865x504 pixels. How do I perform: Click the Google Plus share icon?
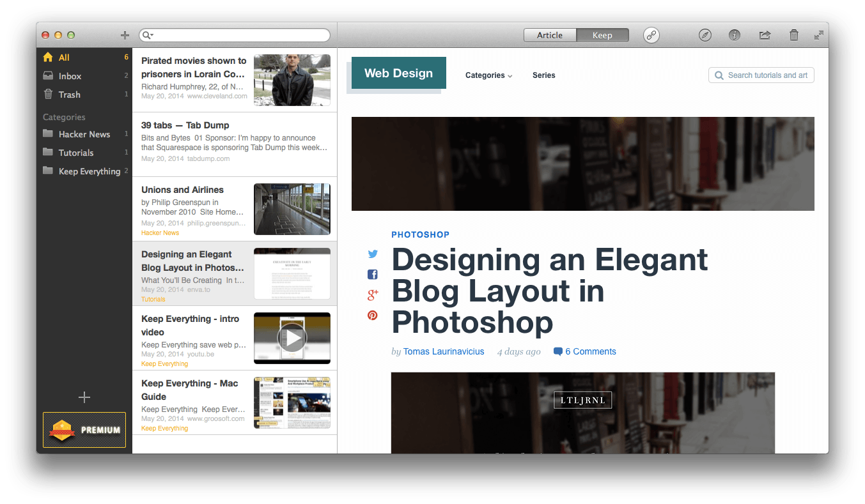pos(373,294)
